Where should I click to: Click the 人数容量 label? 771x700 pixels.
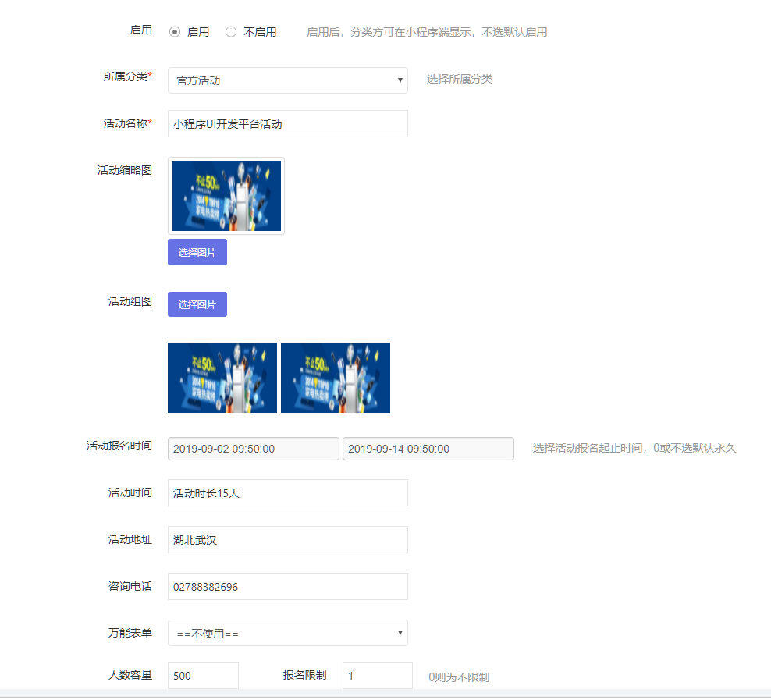pyautogui.click(x=130, y=675)
